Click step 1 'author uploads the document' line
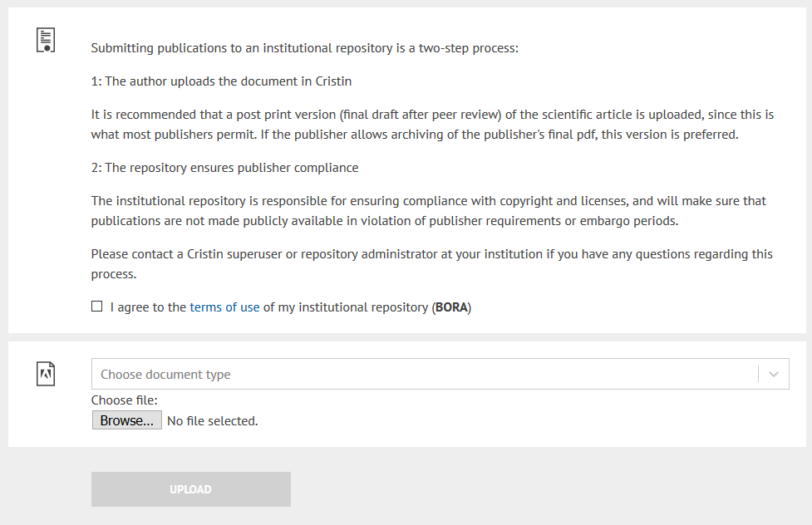Screen dimensions: 812x525 click(x=221, y=81)
